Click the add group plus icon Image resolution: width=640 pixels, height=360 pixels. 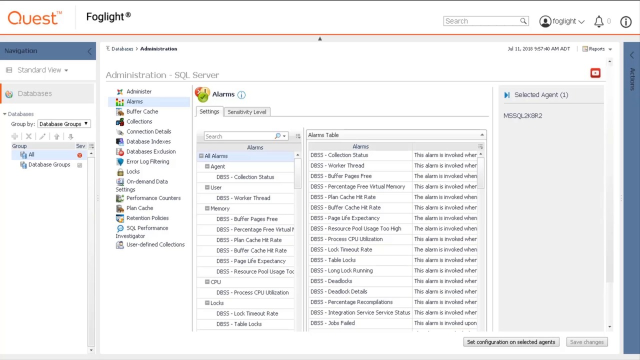pos(15,136)
